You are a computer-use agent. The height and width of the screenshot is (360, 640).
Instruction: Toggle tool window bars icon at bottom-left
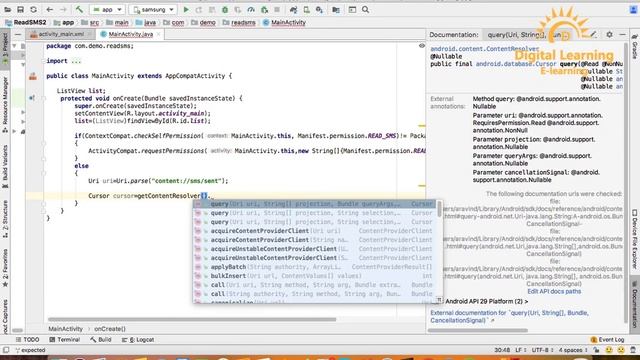(6, 350)
